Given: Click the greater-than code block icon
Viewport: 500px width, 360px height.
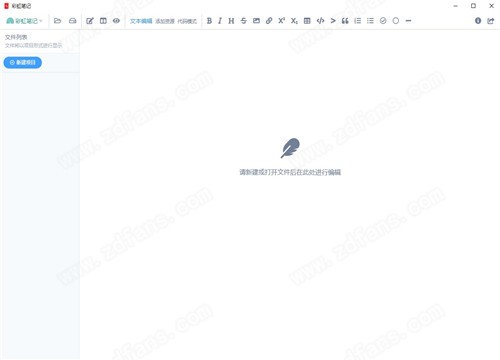Looking at the screenshot, I should (333, 21).
